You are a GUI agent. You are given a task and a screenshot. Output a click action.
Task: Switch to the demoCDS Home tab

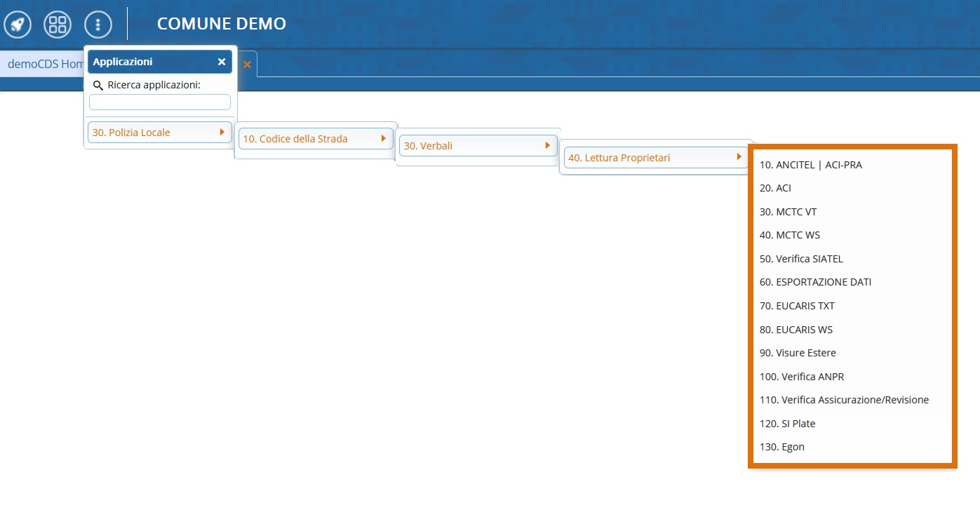click(x=43, y=64)
